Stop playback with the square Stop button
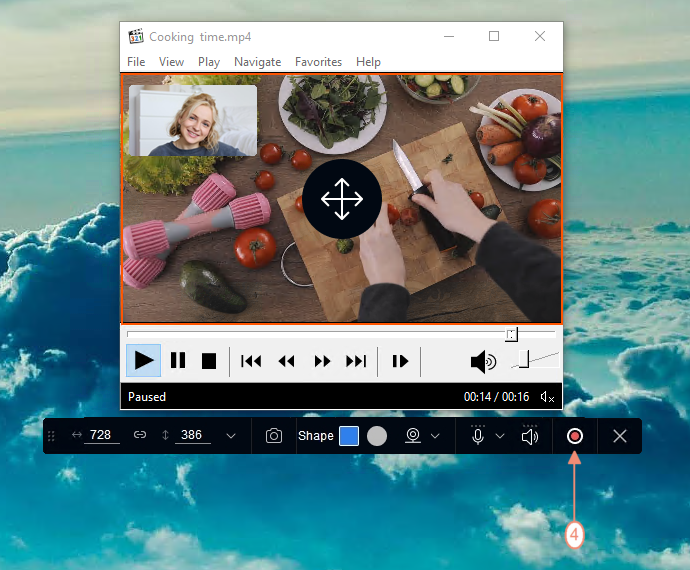The image size is (690, 570). click(x=209, y=361)
